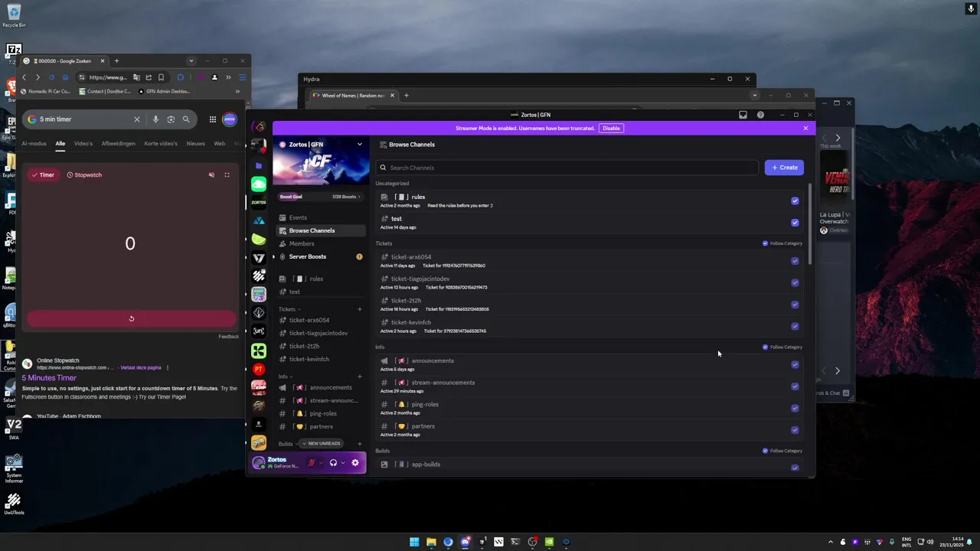Toggle Discord headphones deafen

click(x=333, y=463)
